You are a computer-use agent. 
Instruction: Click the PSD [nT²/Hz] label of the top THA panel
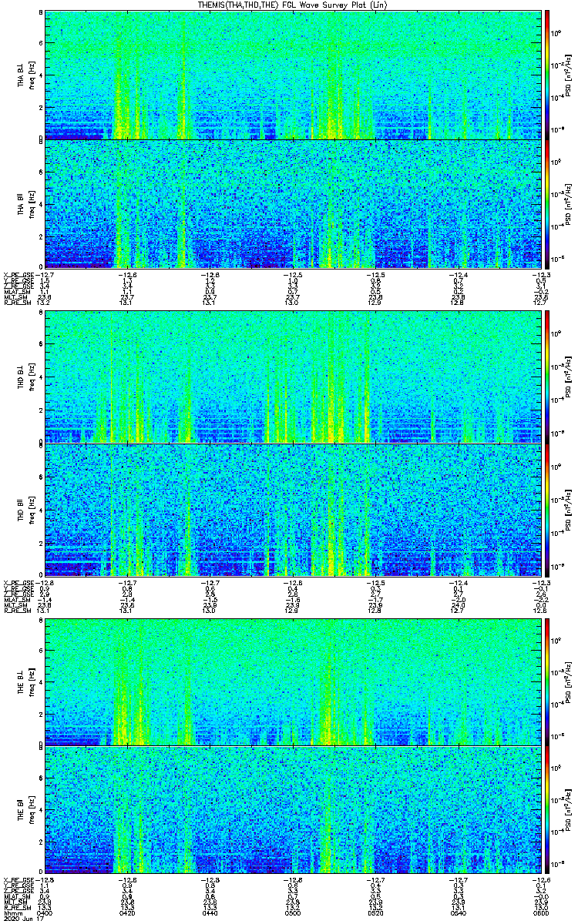pos(569,75)
